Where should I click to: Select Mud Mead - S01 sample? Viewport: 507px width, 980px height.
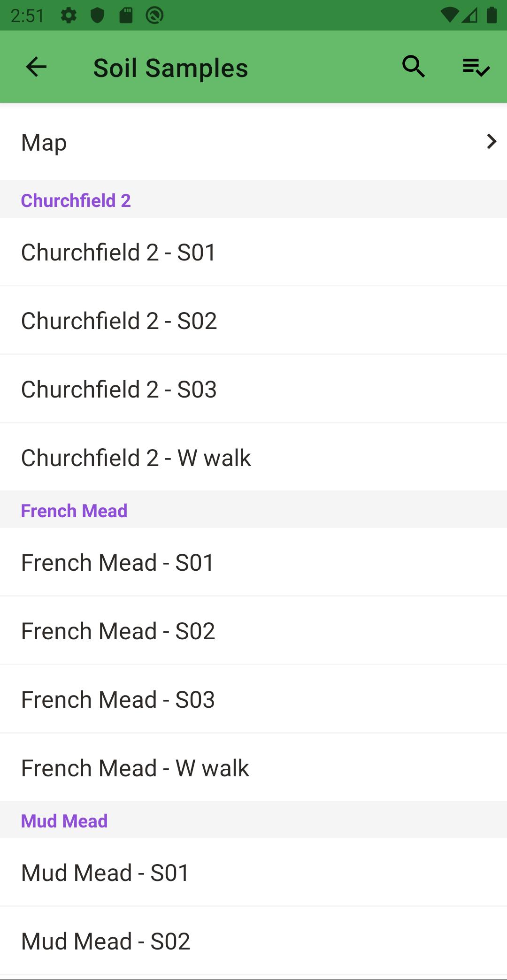253,873
